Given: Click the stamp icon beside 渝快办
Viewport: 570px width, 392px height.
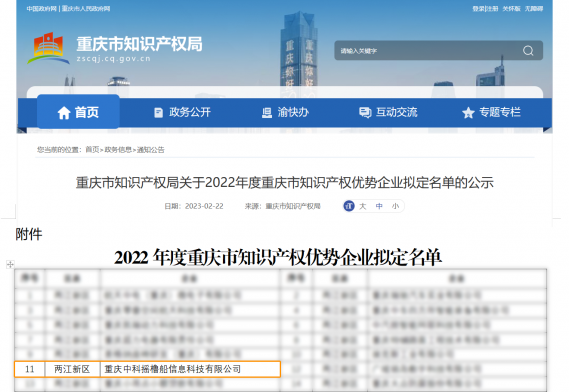Looking at the screenshot, I should pyautogui.click(x=267, y=113).
